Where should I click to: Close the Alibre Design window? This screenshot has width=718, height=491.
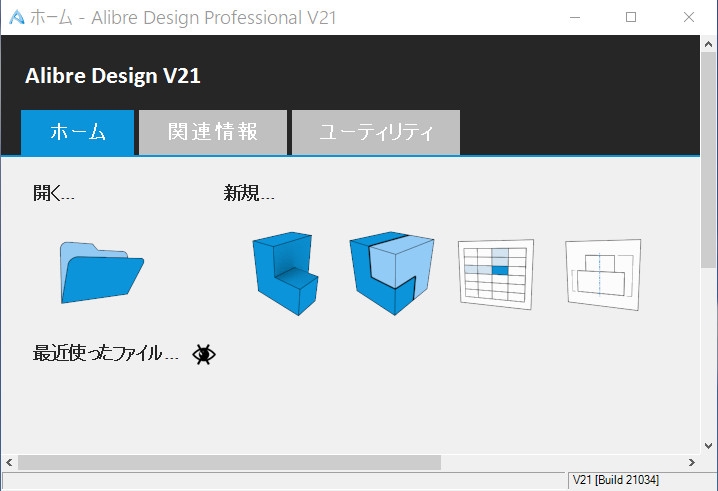click(x=689, y=17)
